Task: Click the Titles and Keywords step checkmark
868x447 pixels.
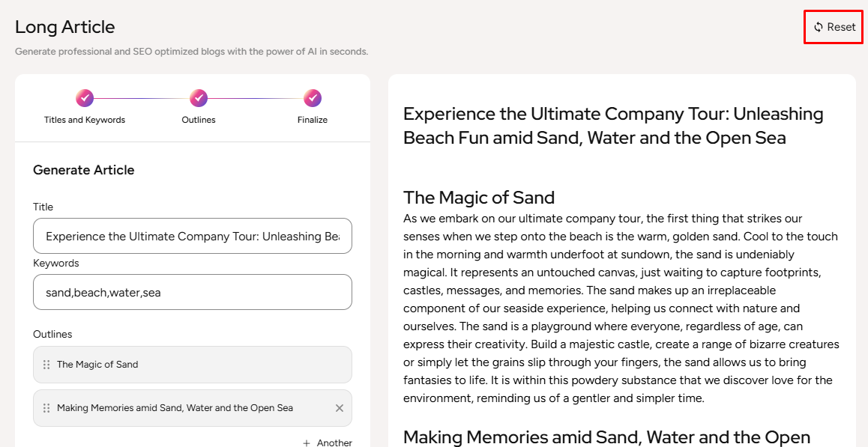Action: point(85,98)
